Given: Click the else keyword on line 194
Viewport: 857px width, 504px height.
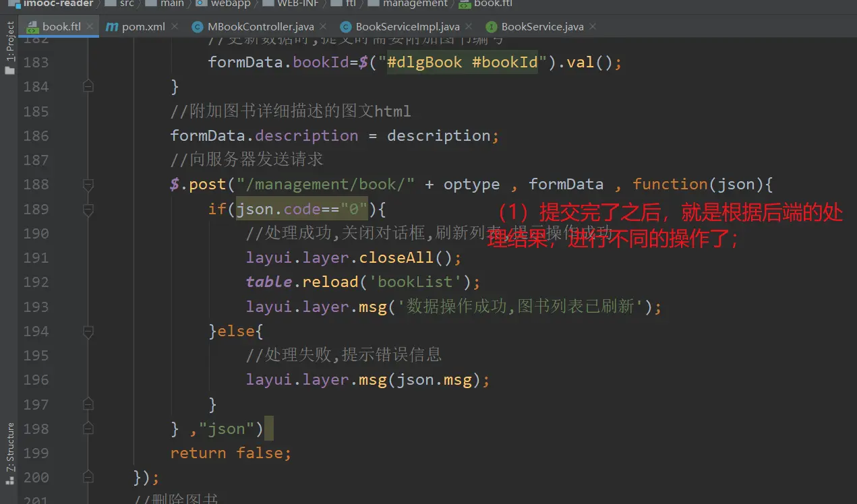Looking at the screenshot, I should pos(236,332).
